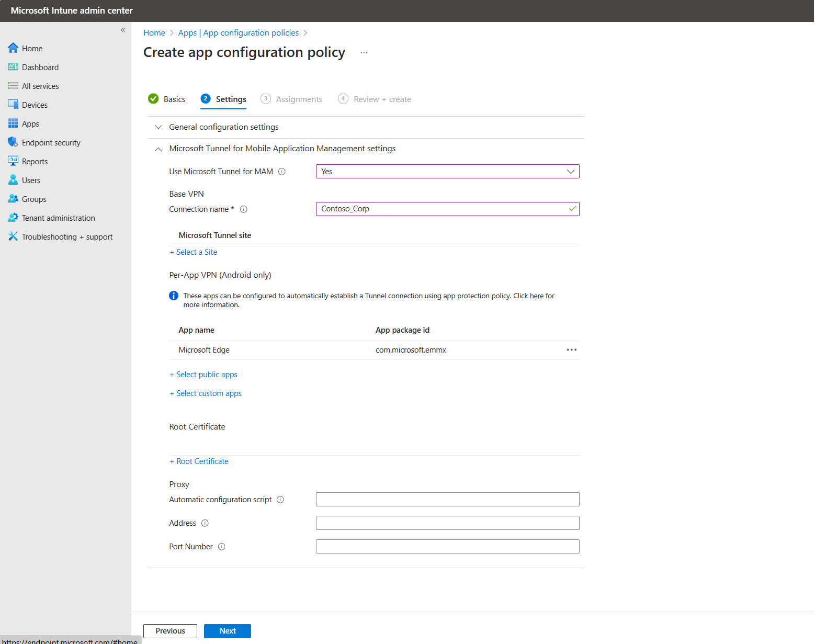Click the Port Number input field
The image size is (815, 644).
point(447,546)
